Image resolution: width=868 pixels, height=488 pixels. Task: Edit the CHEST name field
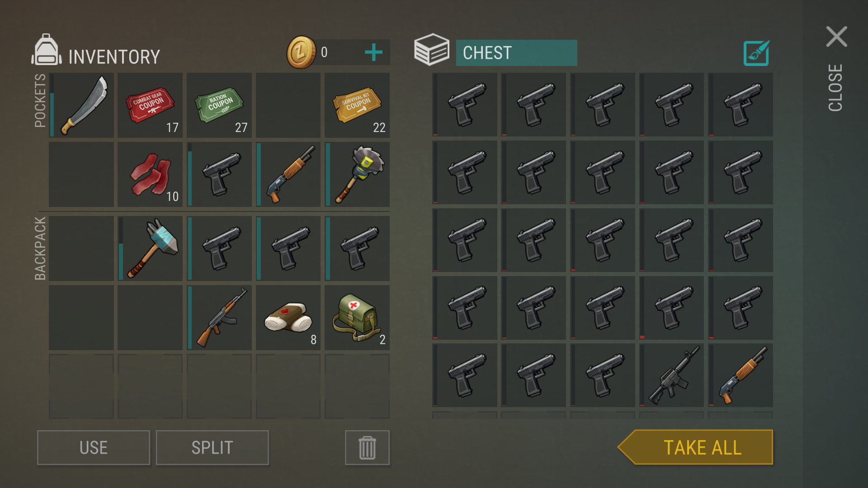tap(516, 53)
